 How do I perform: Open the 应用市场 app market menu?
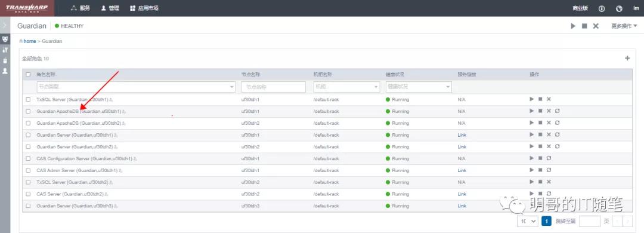(x=144, y=8)
